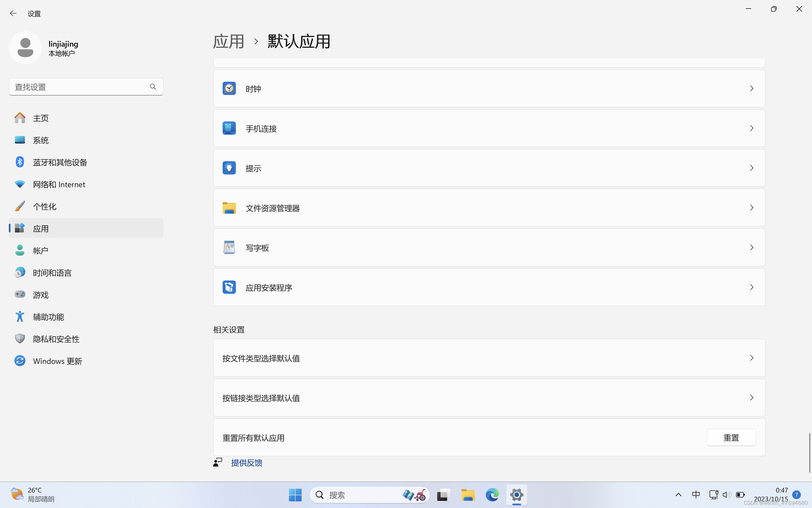Image resolution: width=812 pixels, height=508 pixels.
Task: Select 个性化 in the sidebar menu
Action: pos(45,207)
